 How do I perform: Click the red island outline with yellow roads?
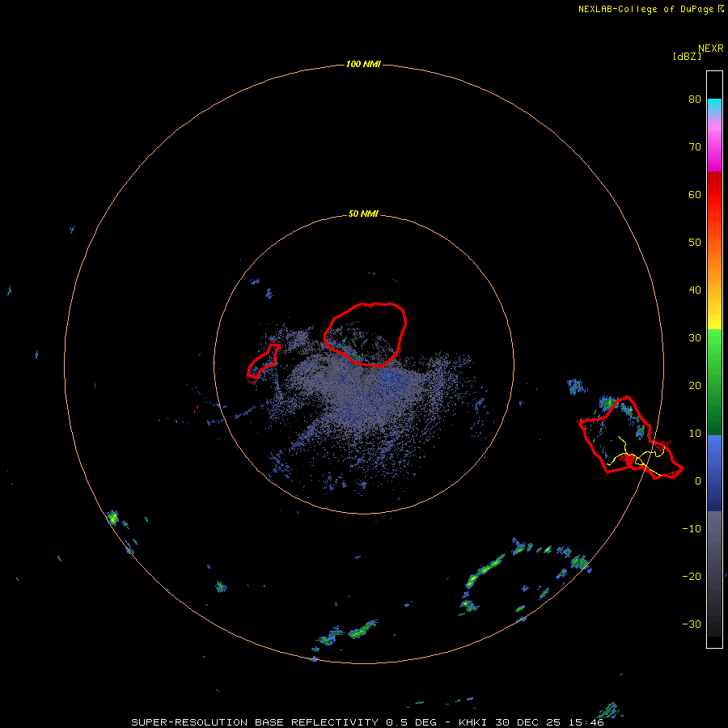[x=630, y=438]
